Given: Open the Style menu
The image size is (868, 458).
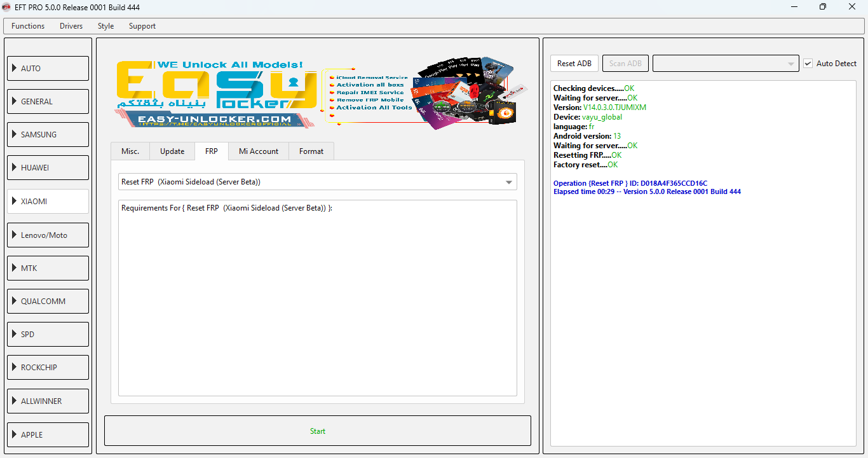Looking at the screenshot, I should (106, 26).
